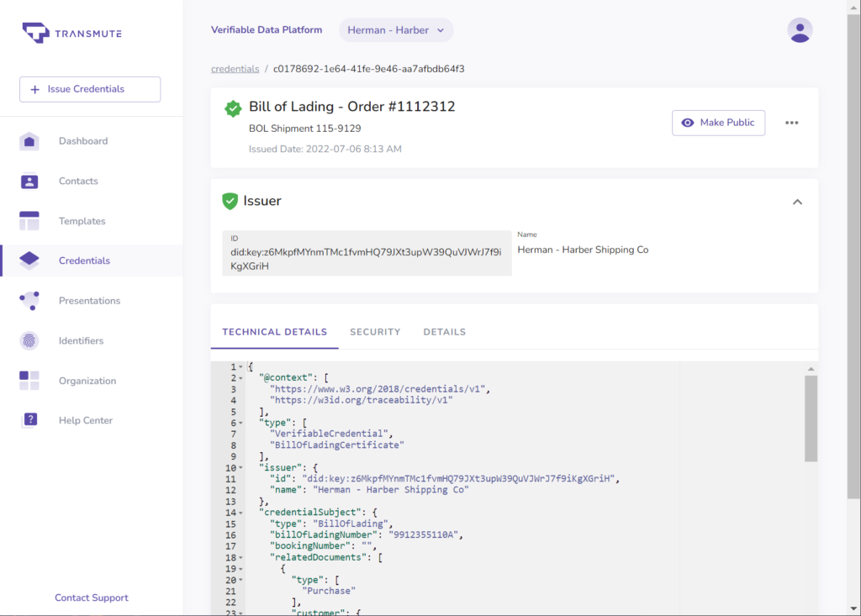Open the user profile avatar
Screen dimensions: 861x616
[800, 30]
